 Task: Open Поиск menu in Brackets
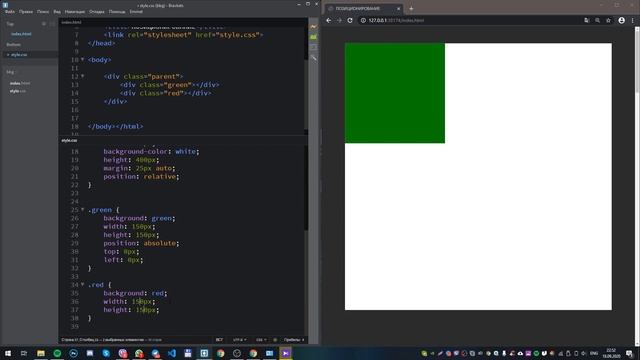(43, 12)
